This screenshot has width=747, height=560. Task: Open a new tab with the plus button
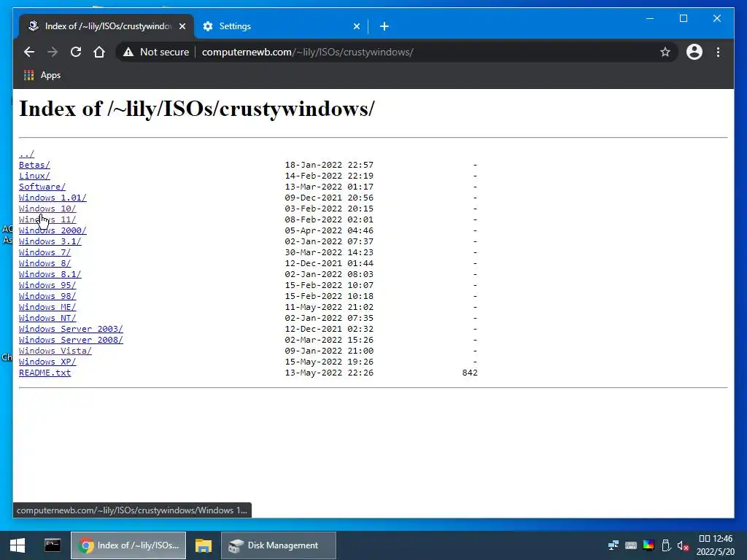coord(384,26)
